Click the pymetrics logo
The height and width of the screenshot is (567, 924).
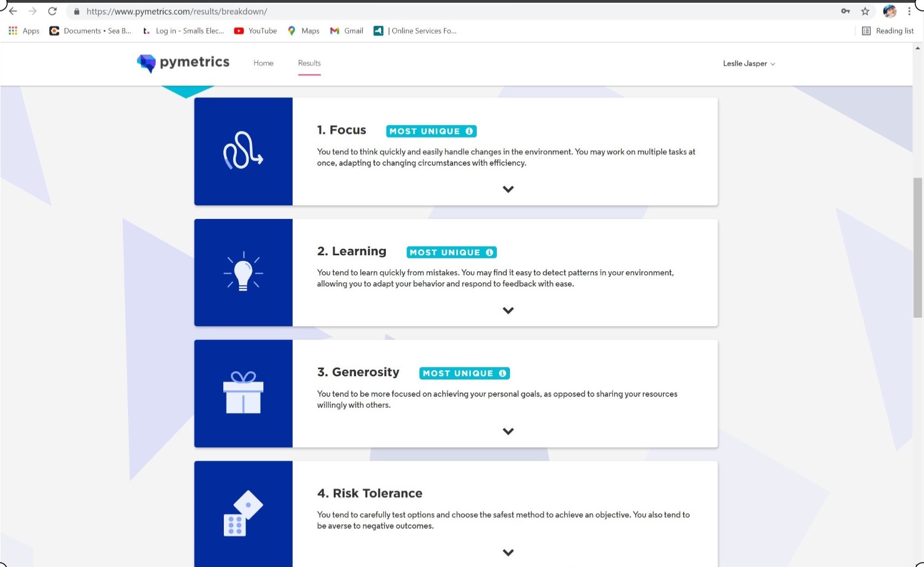[x=183, y=63]
